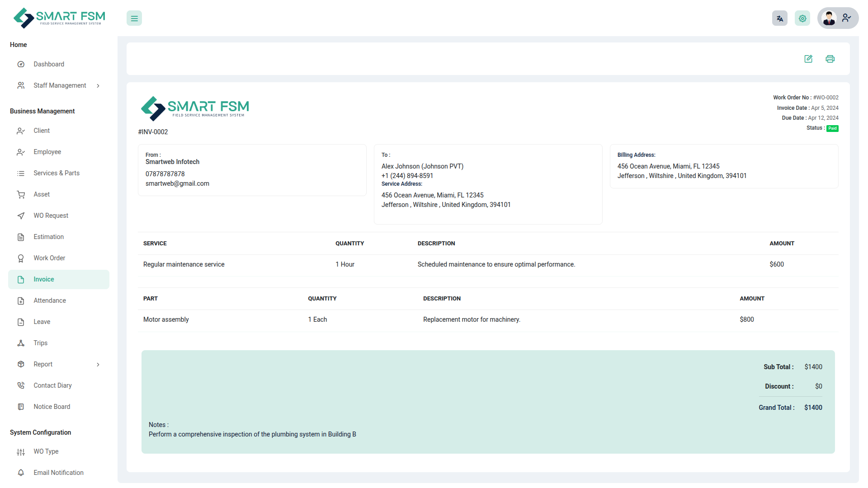This screenshot has height=488, width=868.
Task: Click the WO Type sliders icon
Action: tap(21, 452)
